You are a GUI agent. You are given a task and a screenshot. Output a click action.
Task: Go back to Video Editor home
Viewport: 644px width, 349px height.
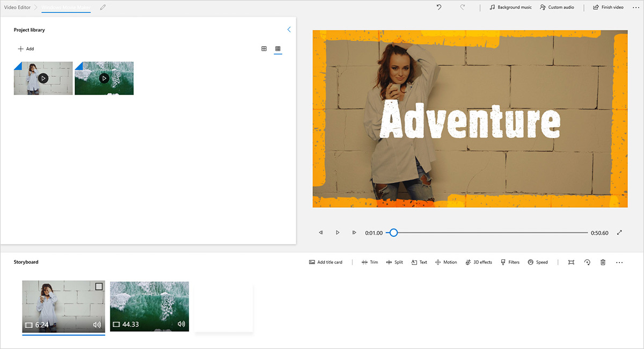tap(17, 7)
